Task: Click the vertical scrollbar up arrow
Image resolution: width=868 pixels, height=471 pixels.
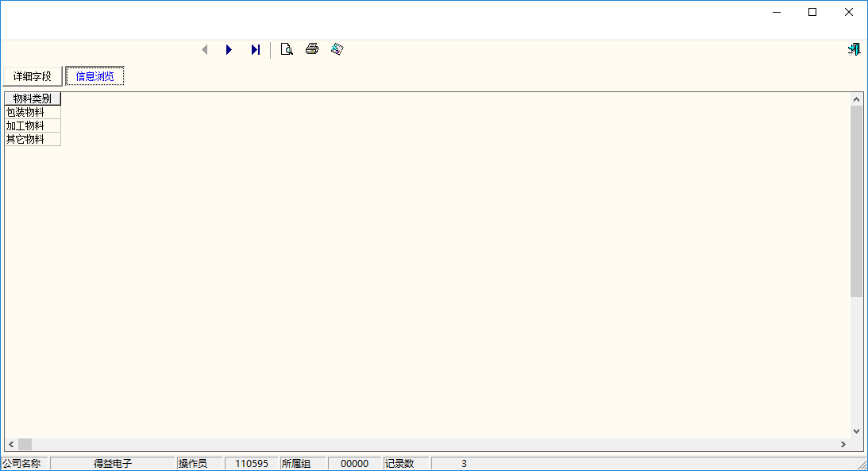Action: (x=856, y=99)
